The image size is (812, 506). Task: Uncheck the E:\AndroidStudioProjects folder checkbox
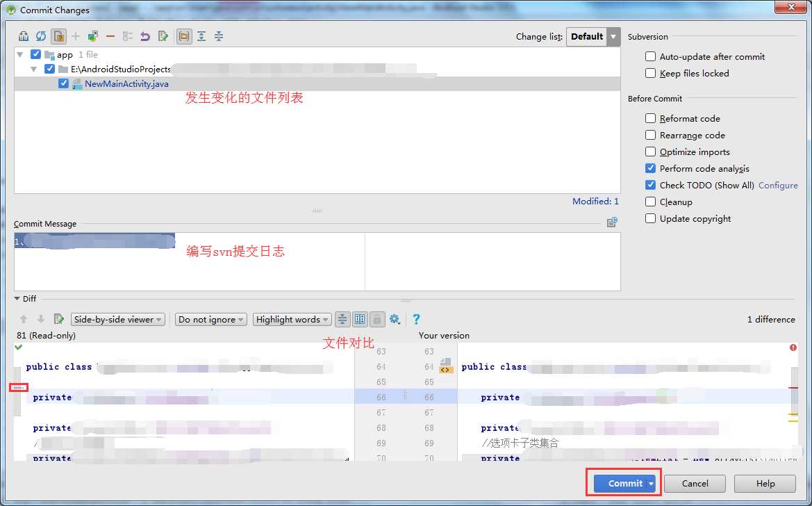click(50, 69)
